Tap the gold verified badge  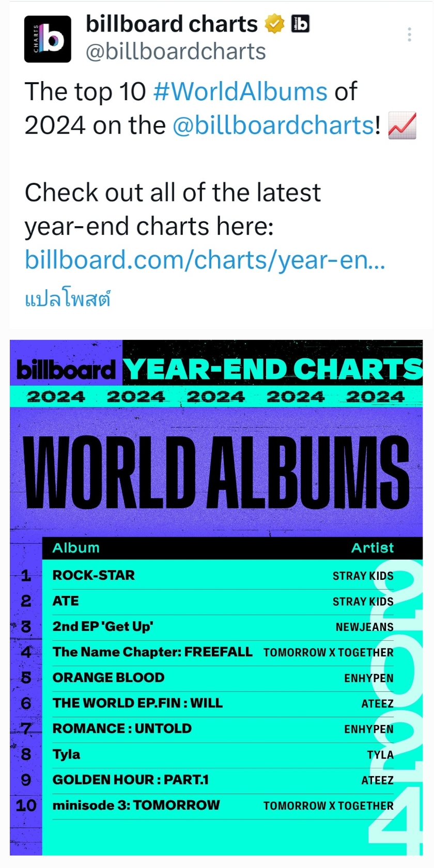(274, 24)
